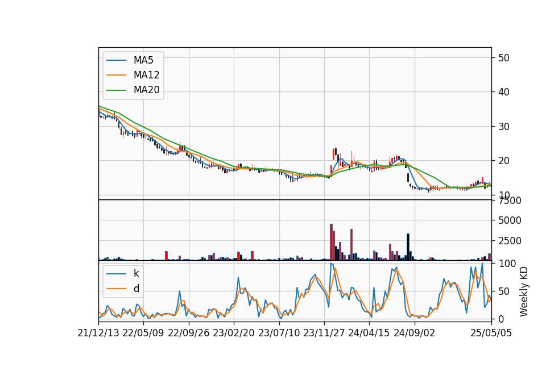Viewport: 546px width, 392px height.
Task: Click volume axis tick 2500
Action: pyautogui.click(x=510, y=241)
